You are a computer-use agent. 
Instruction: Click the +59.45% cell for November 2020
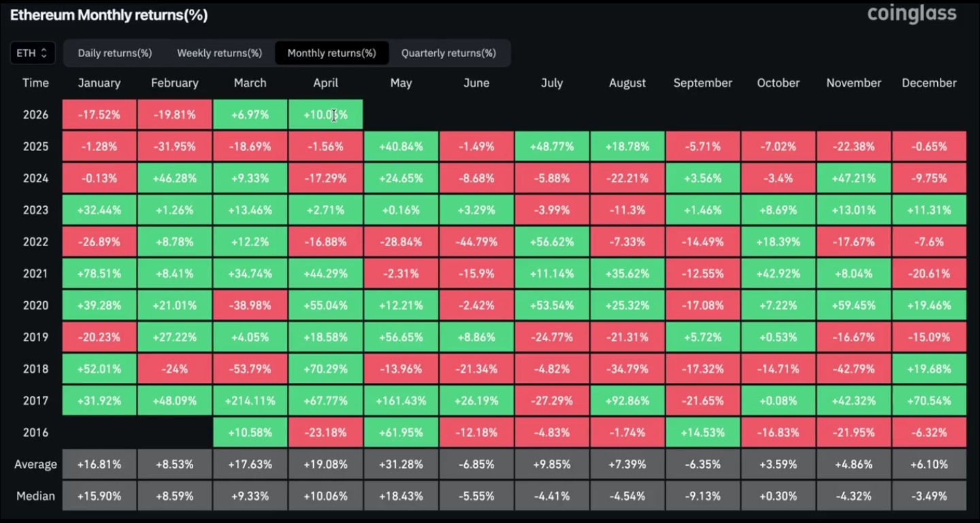point(853,305)
